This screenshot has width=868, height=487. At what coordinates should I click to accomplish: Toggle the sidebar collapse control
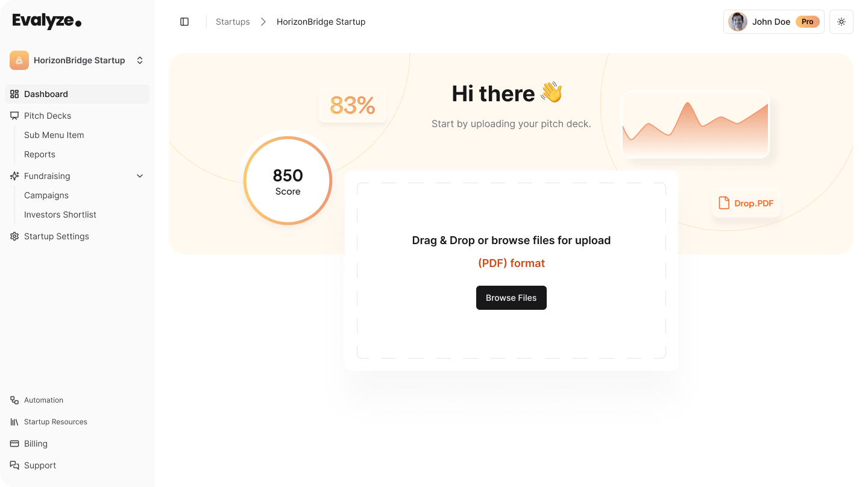(184, 21)
